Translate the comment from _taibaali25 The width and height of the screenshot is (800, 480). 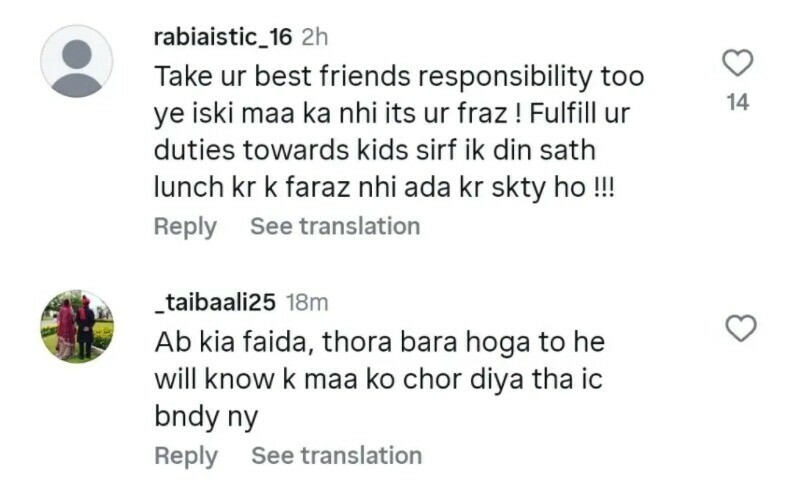(x=336, y=456)
